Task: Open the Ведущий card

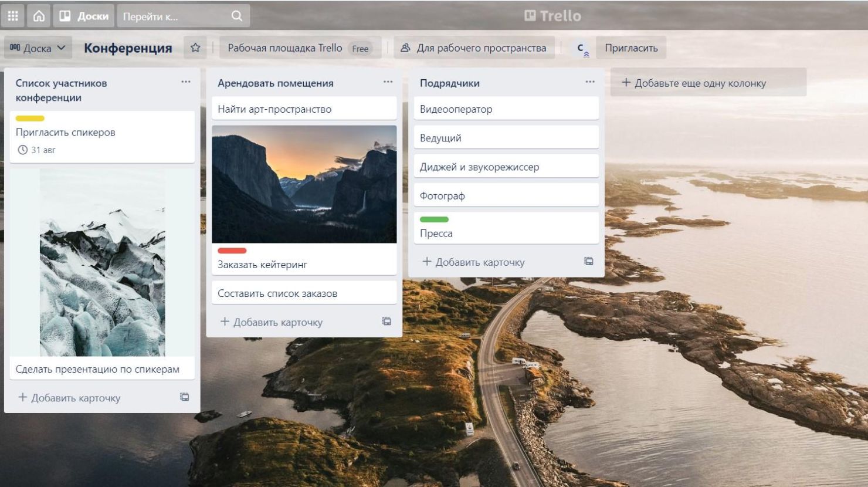Action: (506, 138)
